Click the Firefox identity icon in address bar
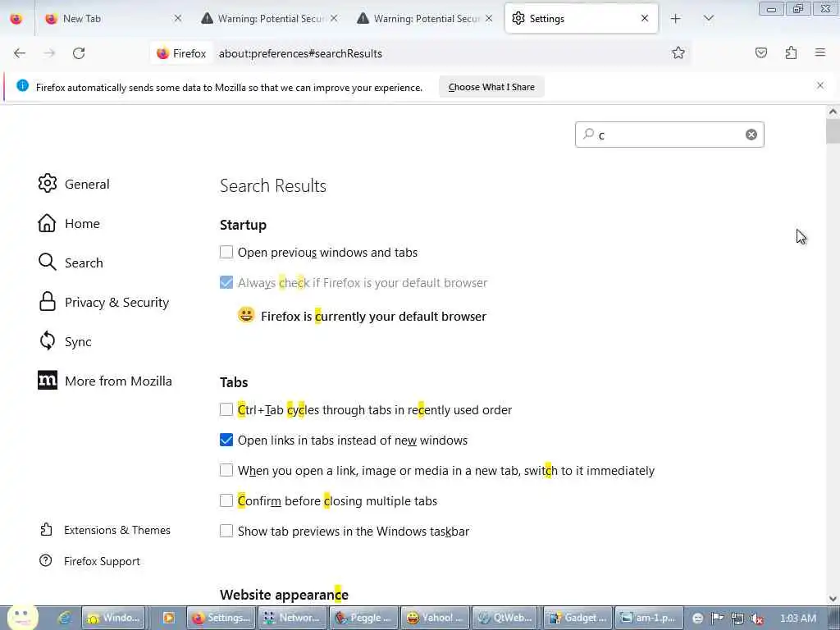Viewport: 840px width, 630px height. click(x=181, y=53)
